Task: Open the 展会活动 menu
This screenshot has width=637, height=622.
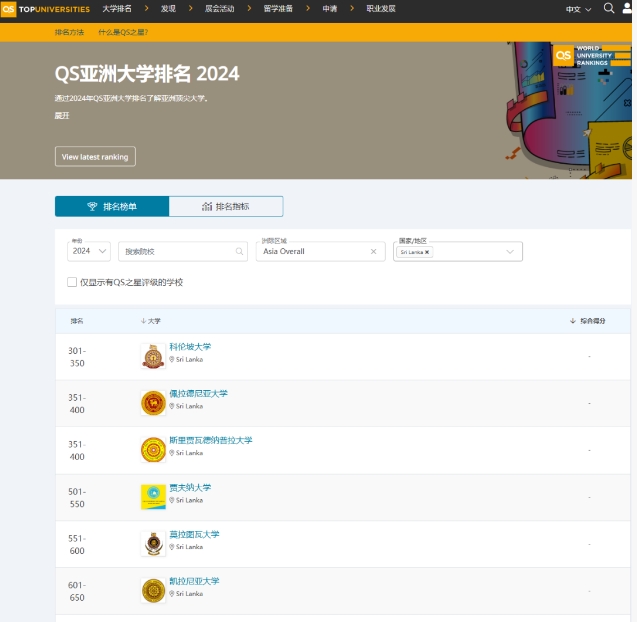Action: point(219,9)
